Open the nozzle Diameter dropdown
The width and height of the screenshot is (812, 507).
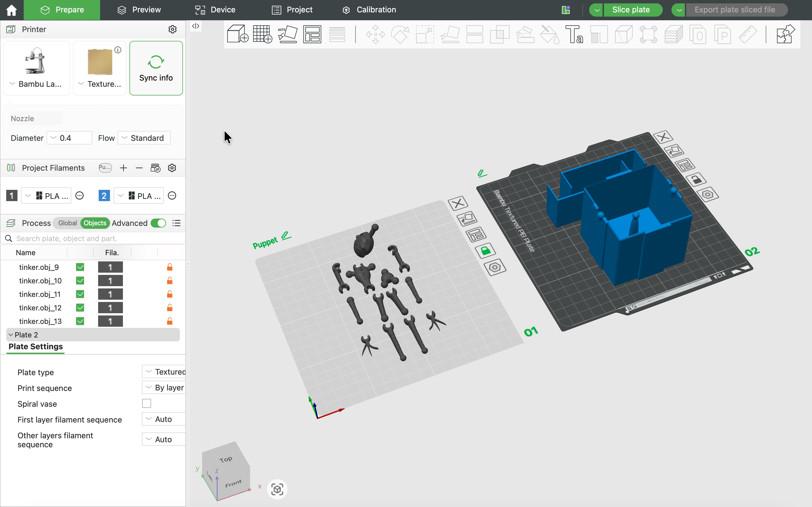click(69, 138)
